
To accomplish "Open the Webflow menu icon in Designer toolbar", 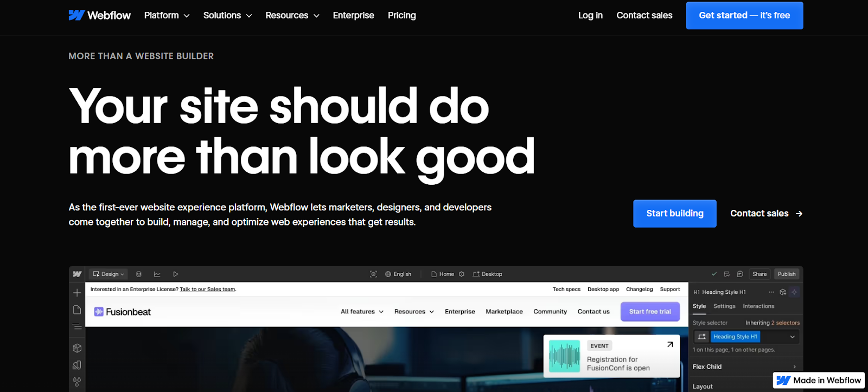I will point(77,274).
